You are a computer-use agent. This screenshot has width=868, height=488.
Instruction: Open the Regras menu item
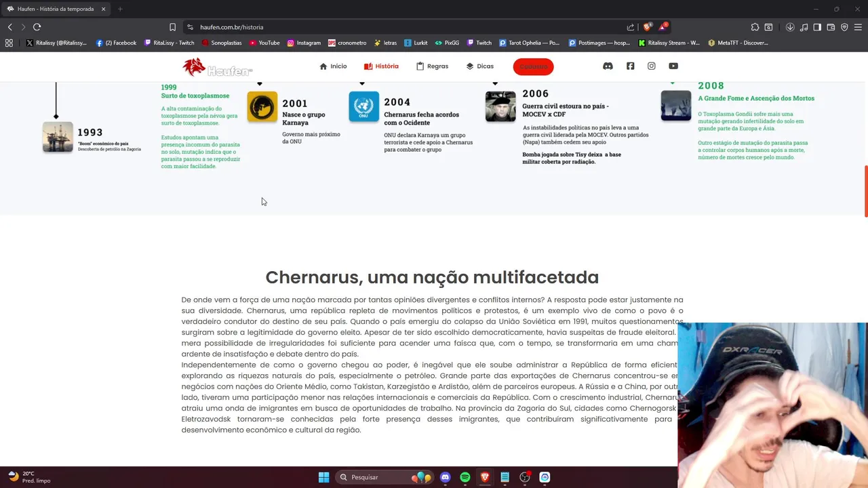coord(432,66)
